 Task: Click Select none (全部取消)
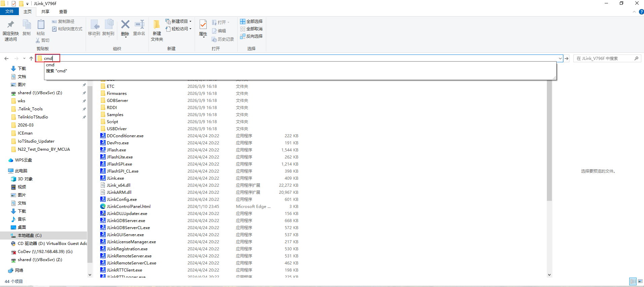pyautogui.click(x=251, y=29)
